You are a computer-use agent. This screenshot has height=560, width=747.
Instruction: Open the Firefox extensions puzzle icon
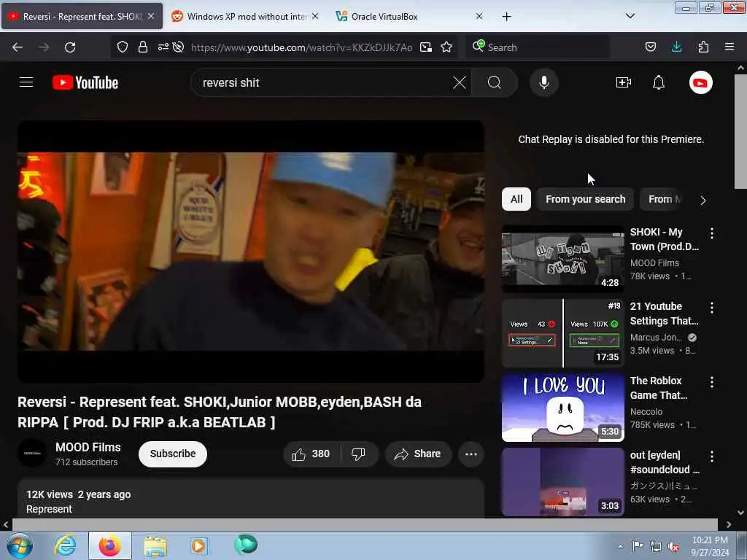(x=703, y=47)
